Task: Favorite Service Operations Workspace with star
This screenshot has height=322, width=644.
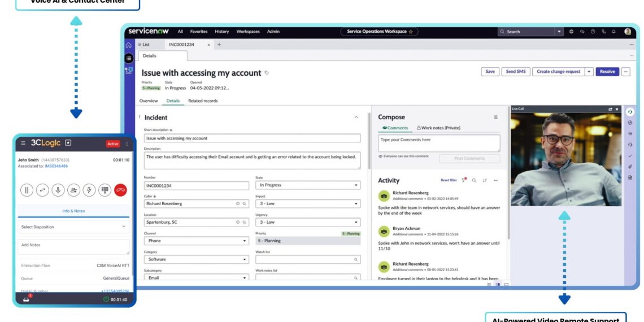Action: (411, 32)
